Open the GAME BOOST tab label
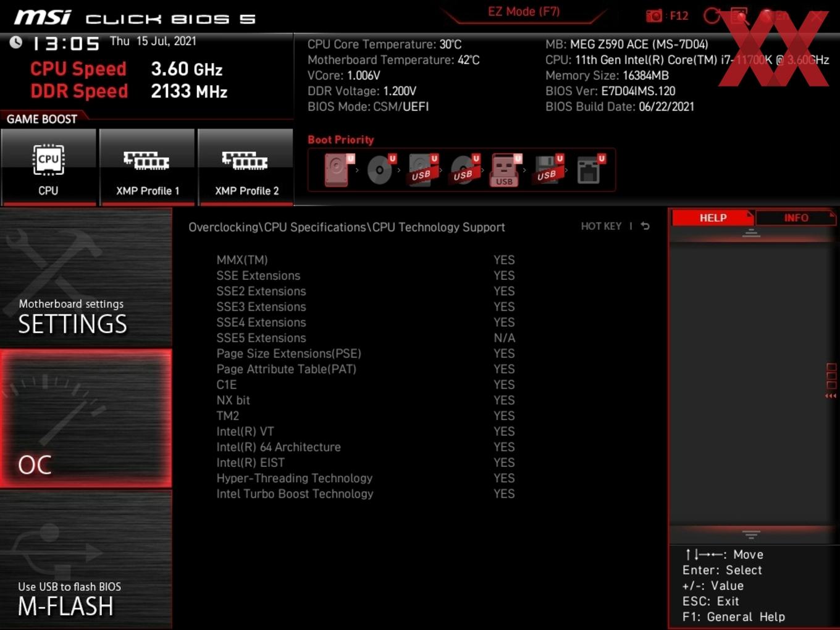This screenshot has width=840, height=630. pos(42,119)
